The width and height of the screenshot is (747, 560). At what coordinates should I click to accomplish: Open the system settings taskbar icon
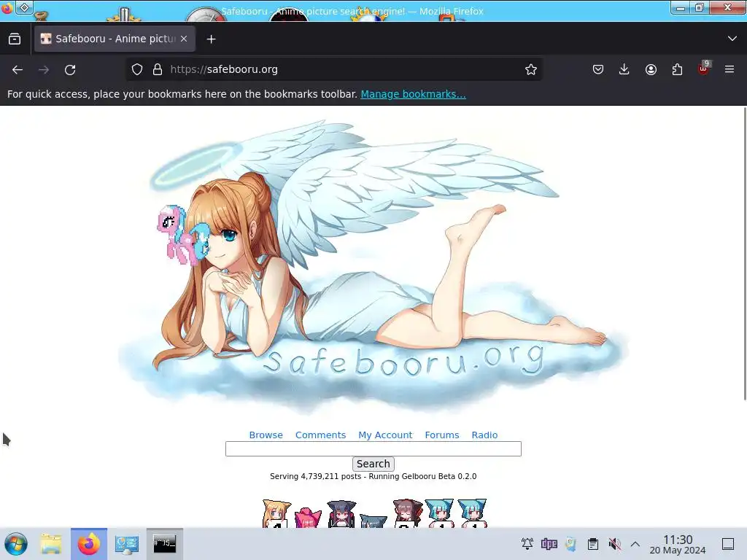point(127,544)
